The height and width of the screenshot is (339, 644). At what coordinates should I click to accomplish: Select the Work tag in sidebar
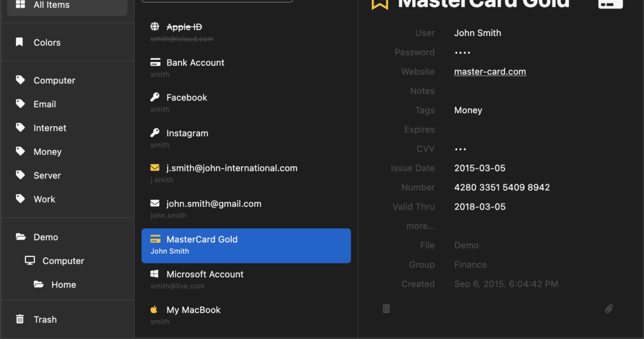(x=44, y=199)
